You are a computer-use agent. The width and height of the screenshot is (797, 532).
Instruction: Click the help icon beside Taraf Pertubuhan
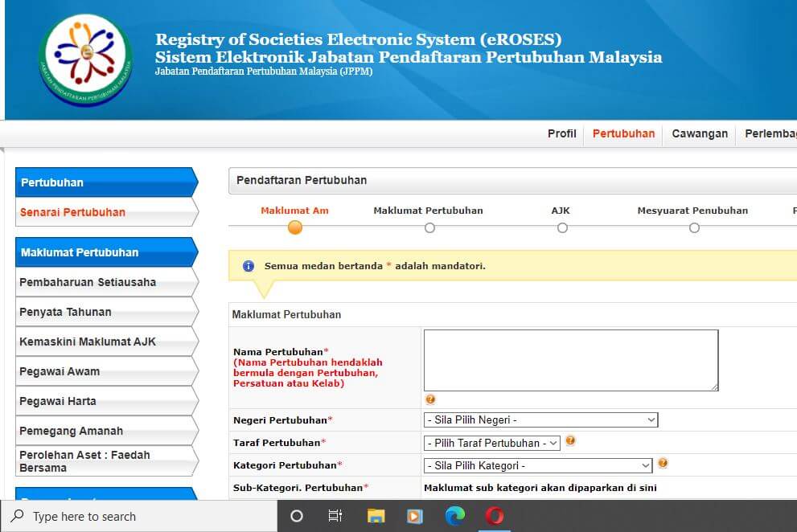click(x=571, y=440)
